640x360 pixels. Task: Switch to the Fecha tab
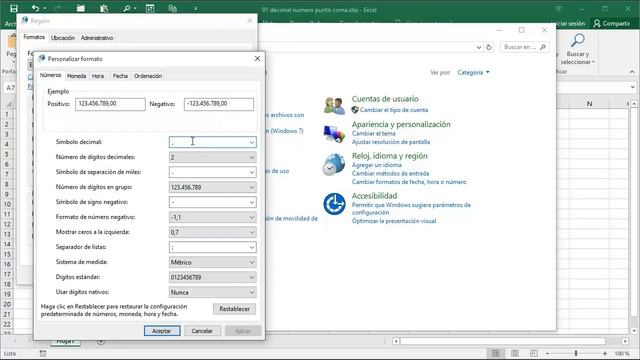coord(120,76)
